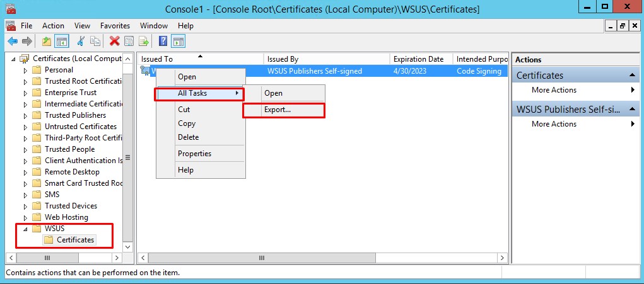Toggle Show/Hide Action Pane toolbar icon
The image size is (644, 284).
pos(179,41)
